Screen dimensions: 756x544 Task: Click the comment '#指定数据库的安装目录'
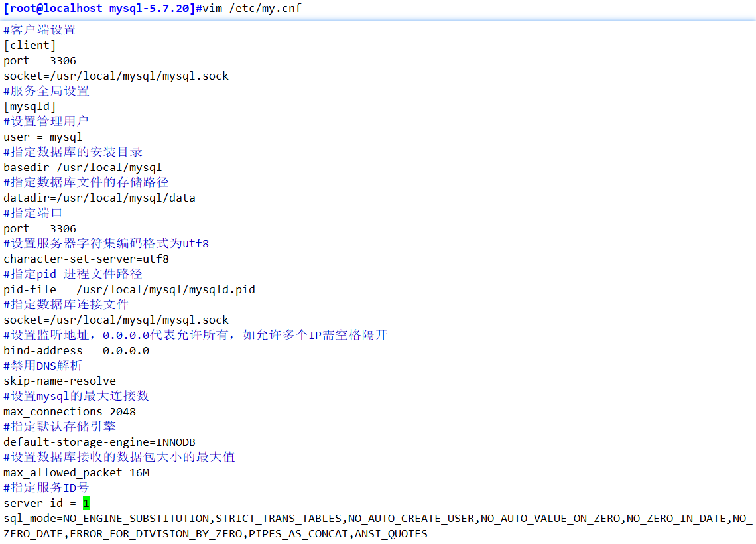click(73, 152)
